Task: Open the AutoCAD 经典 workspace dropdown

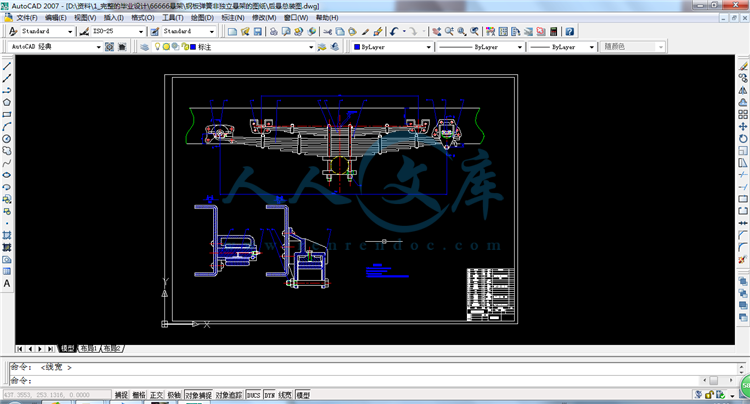Action: 99,47
